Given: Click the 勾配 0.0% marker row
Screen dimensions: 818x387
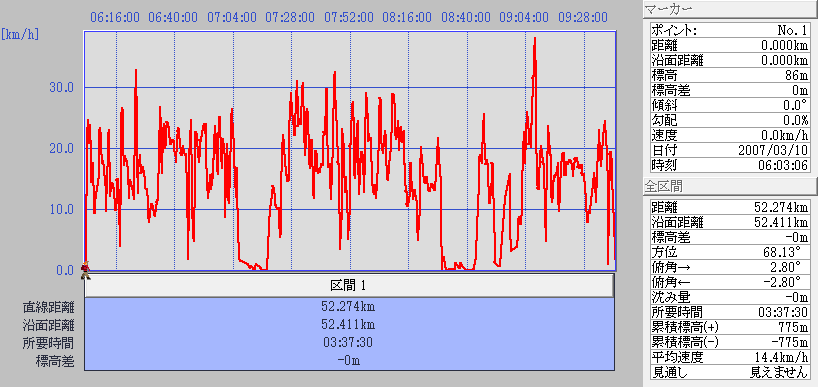Looking at the screenshot, I should (730, 120).
